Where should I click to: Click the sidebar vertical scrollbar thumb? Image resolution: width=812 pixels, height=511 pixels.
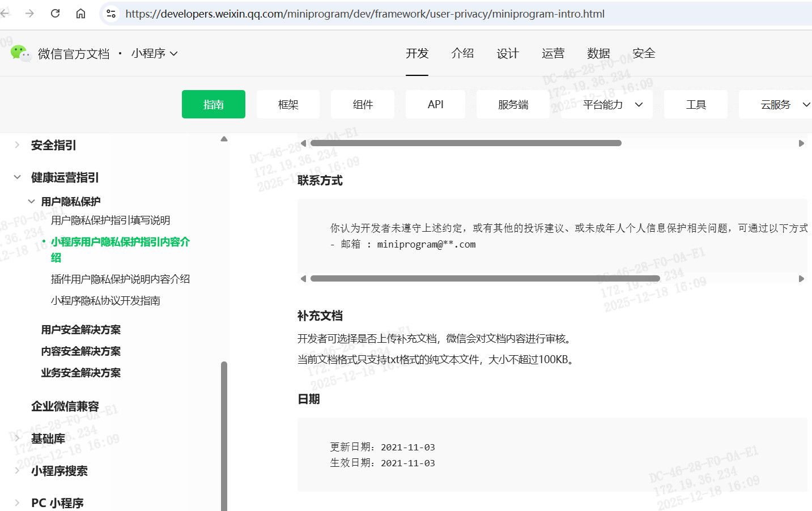pyautogui.click(x=224, y=436)
